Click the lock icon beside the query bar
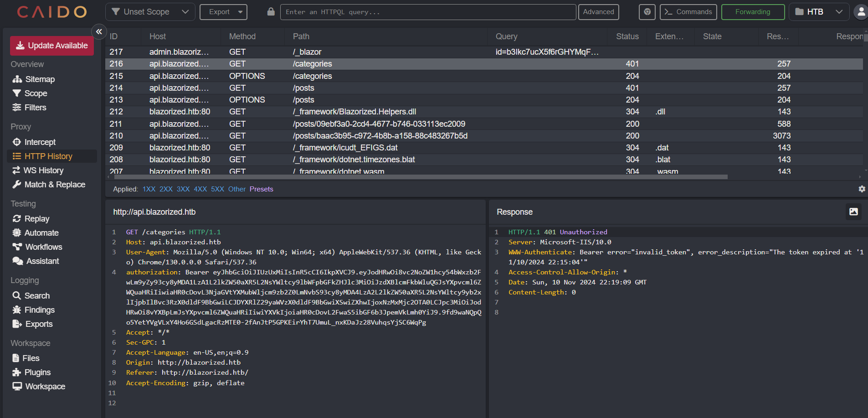Screen dimensions: 868x418 tap(271, 11)
